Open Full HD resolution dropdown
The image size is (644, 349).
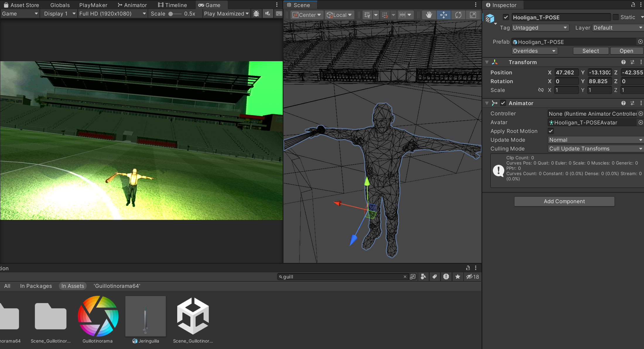click(x=112, y=14)
